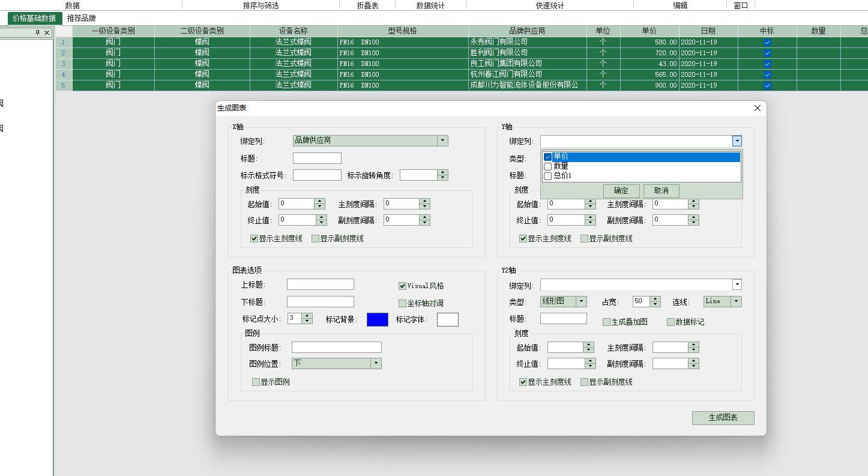Click 标示旋转角度 spinner arrows
The height and width of the screenshot is (476, 868).
(443, 175)
